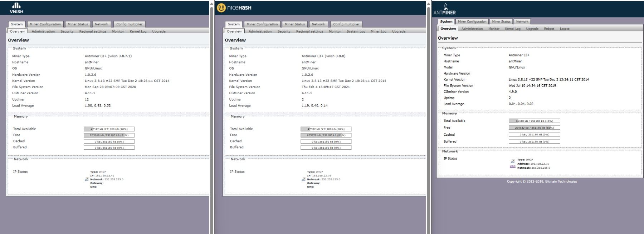Click the VNISH logo icon
Viewport: 644px width, 234px height.
click(x=16, y=8)
